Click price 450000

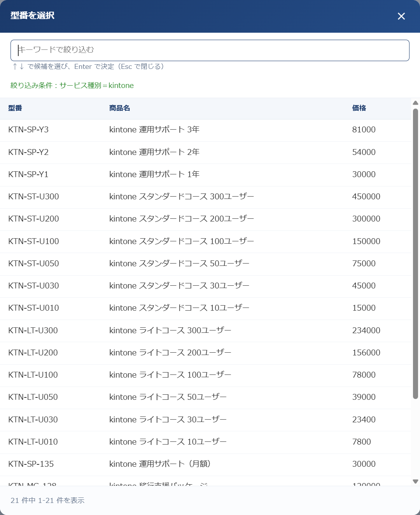pyautogui.click(x=366, y=197)
